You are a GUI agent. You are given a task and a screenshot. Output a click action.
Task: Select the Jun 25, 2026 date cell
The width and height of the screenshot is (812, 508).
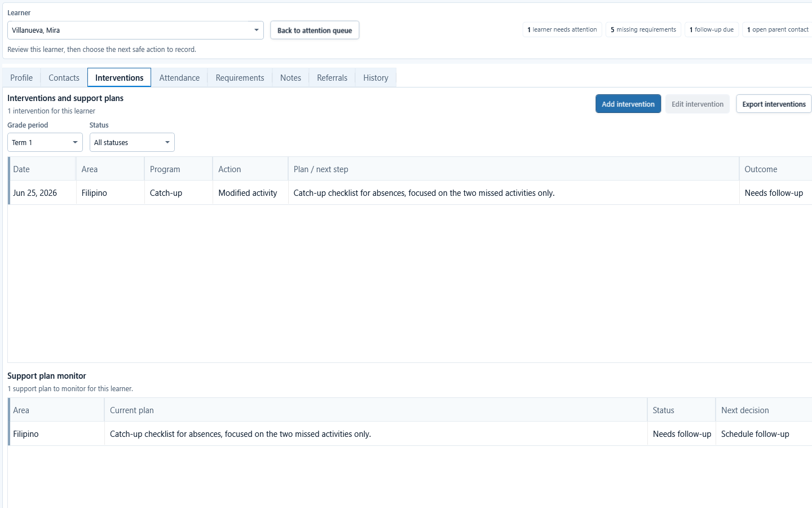tap(42, 193)
